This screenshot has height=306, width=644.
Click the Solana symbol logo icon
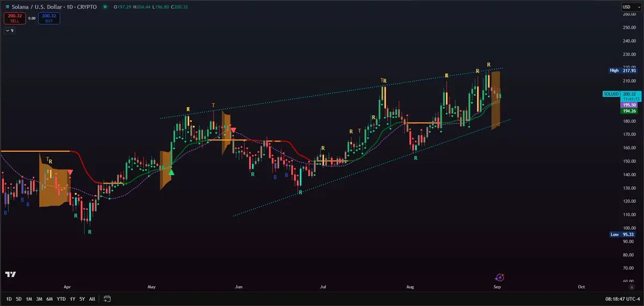(x=7, y=7)
